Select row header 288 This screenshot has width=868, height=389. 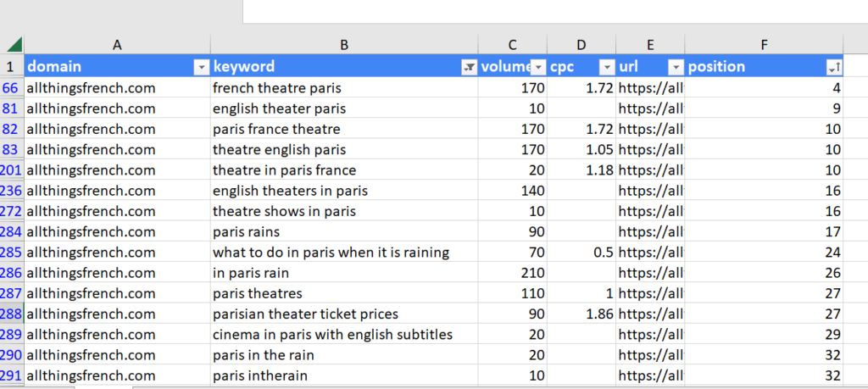click(x=12, y=314)
